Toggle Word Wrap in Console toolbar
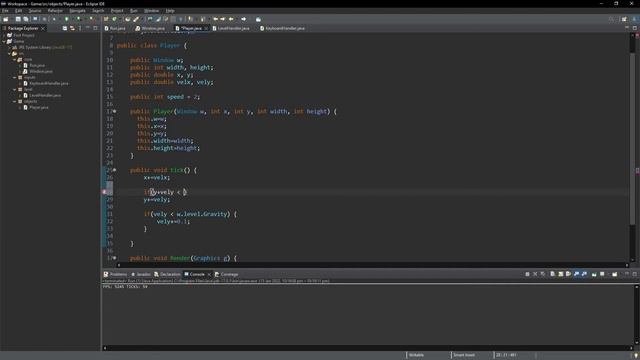Viewport: 640px width, 360px height. [568, 274]
